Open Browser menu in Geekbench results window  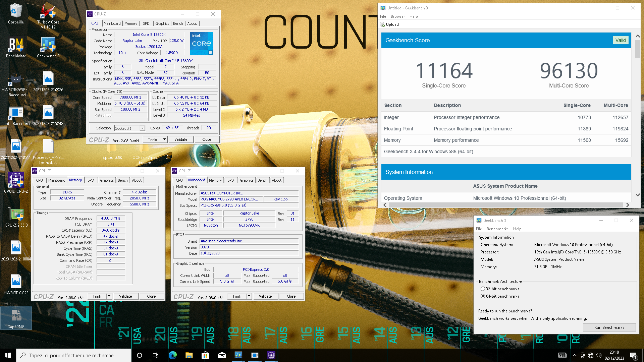(x=397, y=16)
